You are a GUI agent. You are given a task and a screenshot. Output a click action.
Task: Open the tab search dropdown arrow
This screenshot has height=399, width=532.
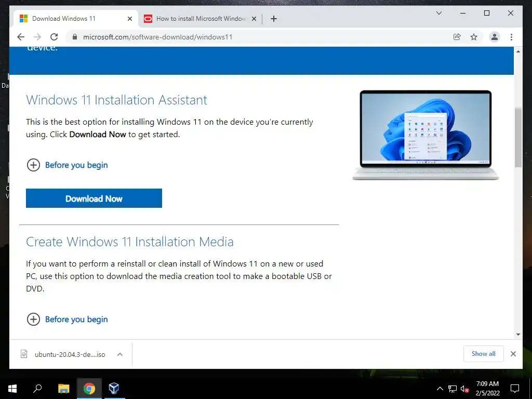438,13
